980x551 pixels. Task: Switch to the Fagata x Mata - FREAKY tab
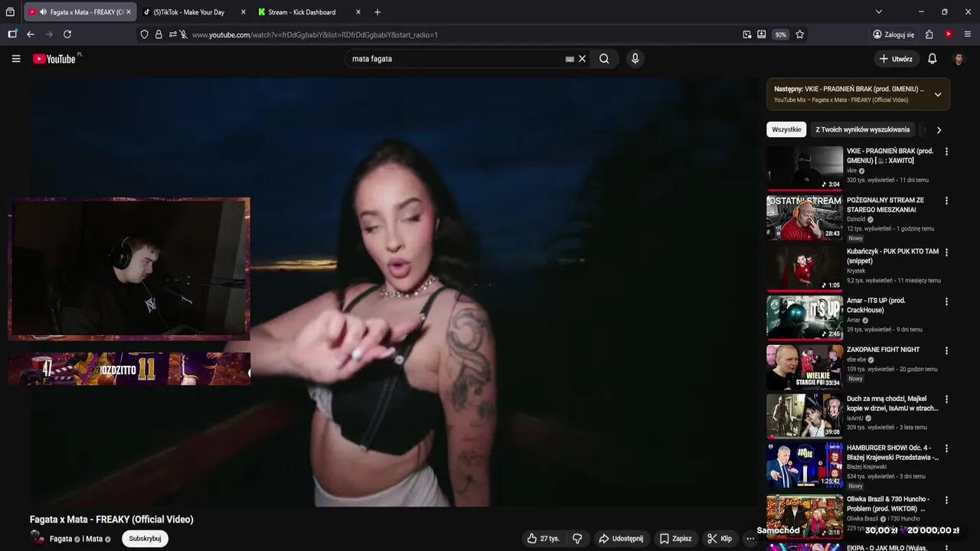[x=80, y=12]
